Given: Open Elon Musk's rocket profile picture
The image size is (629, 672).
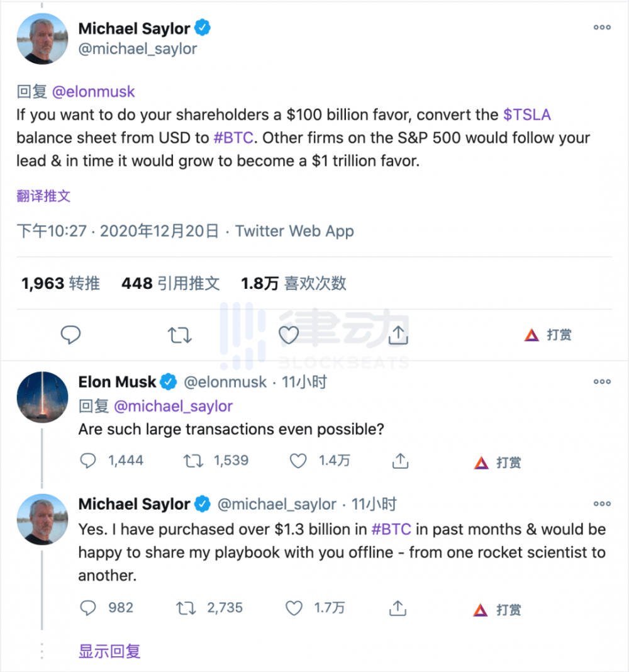Looking at the screenshot, I should [42, 396].
